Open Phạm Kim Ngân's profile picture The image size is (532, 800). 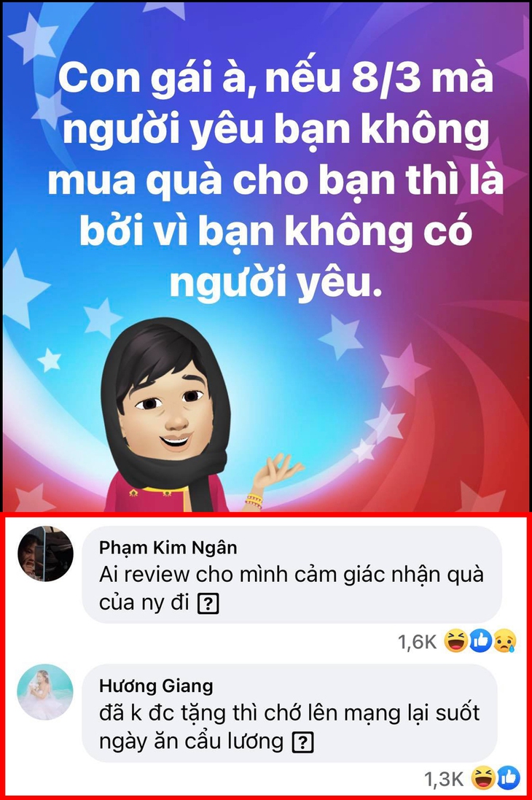45,554
